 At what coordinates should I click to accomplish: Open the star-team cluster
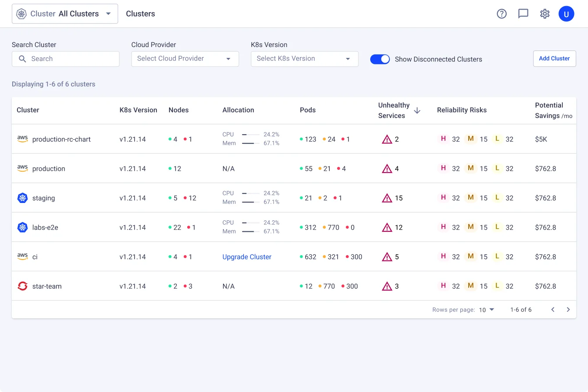click(47, 286)
